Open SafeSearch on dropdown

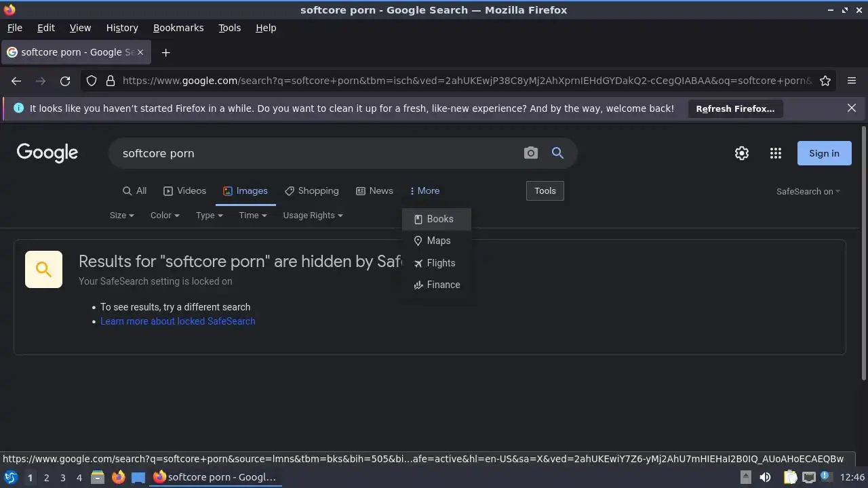tap(808, 191)
